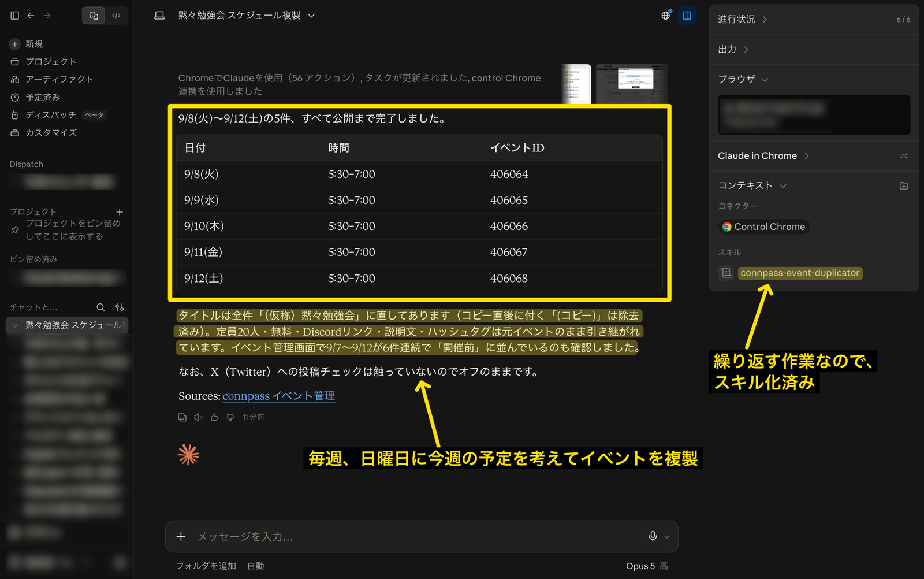This screenshot has height=579, width=924.
Task: Open the 自動 mode selector
Action: 256,566
